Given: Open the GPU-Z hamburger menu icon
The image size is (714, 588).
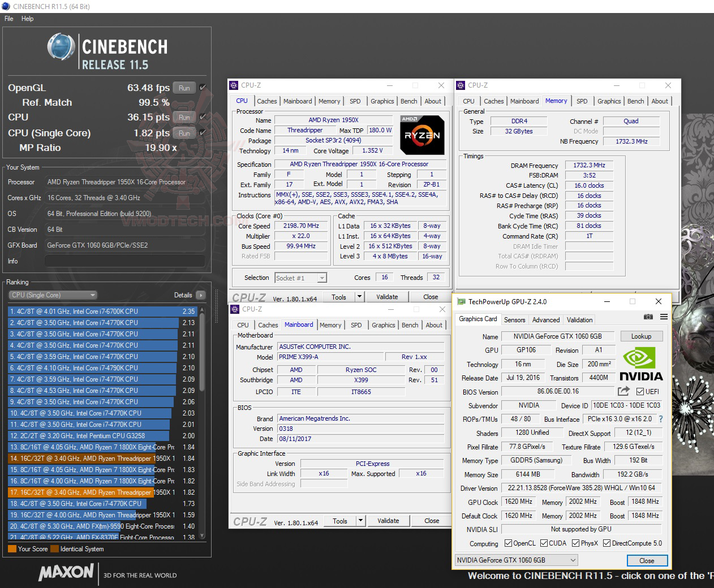Looking at the screenshot, I should (663, 317).
